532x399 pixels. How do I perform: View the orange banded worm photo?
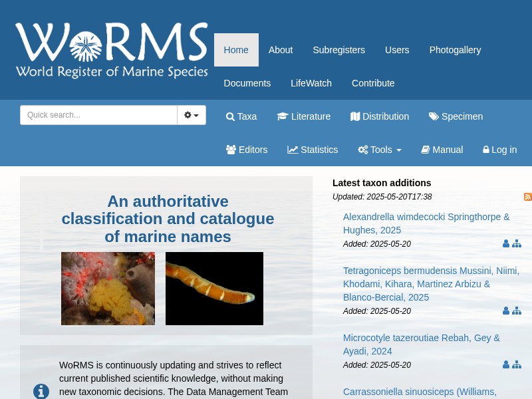coord(214,289)
